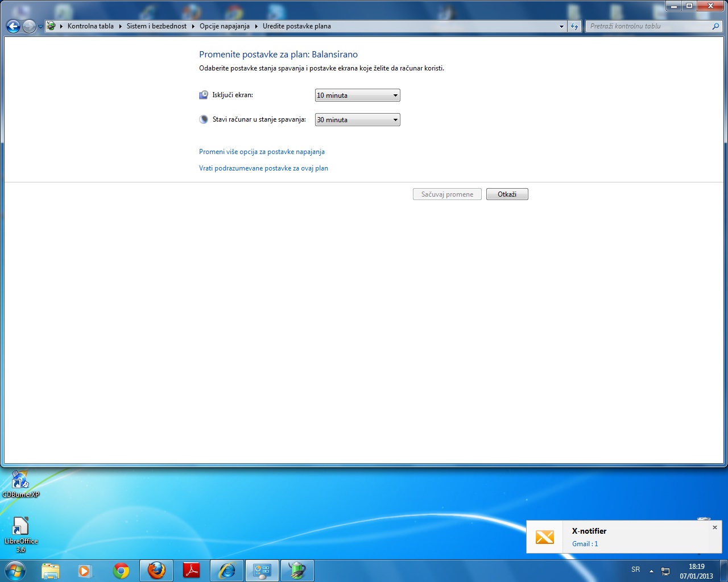Expand the arrow after Kontrolna tabla
Viewport: 728px width, 582px height.
[x=121, y=26]
